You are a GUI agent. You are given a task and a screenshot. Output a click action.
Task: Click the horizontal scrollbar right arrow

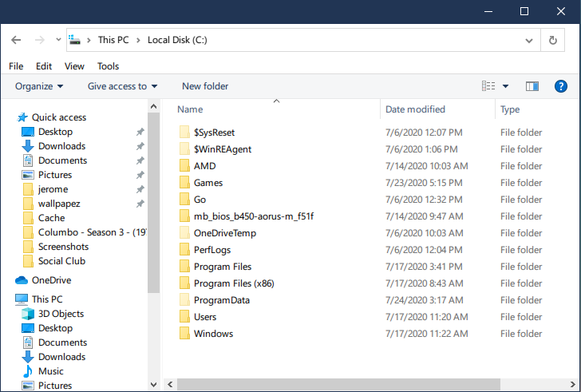[x=573, y=384]
